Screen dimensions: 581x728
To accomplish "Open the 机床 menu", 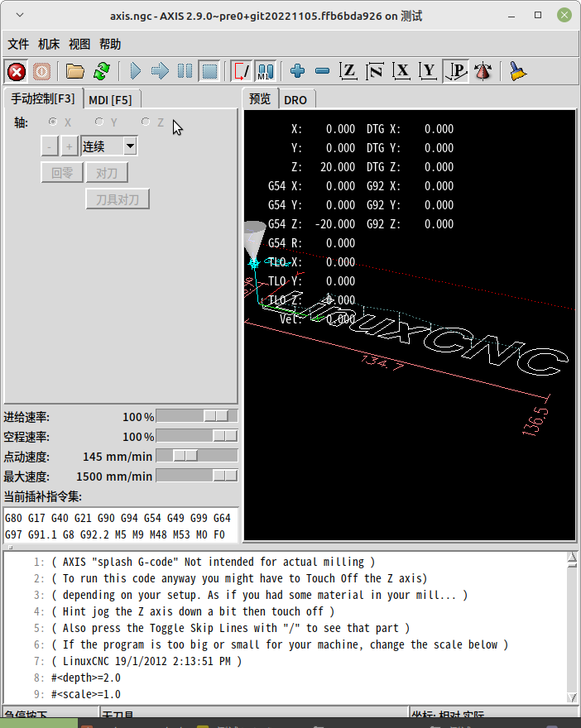I will (x=49, y=44).
